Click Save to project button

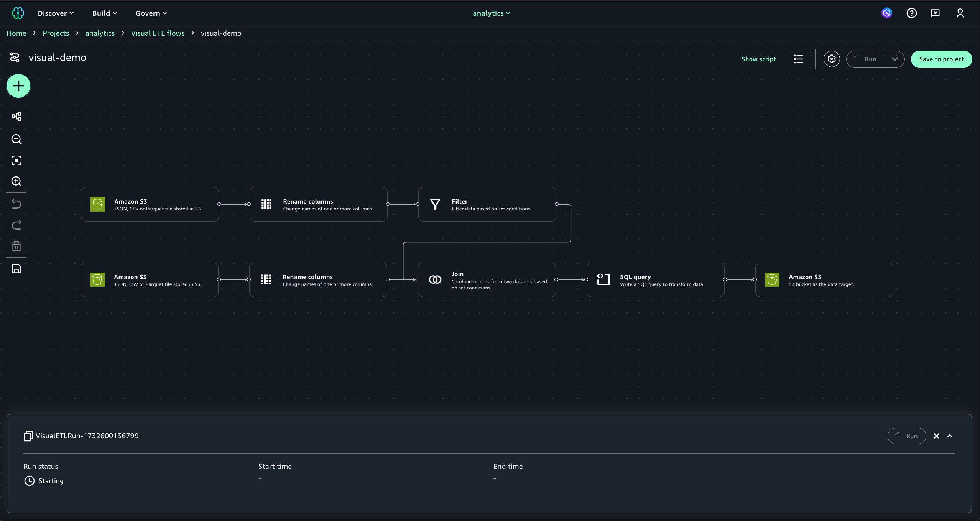coord(941,59)
